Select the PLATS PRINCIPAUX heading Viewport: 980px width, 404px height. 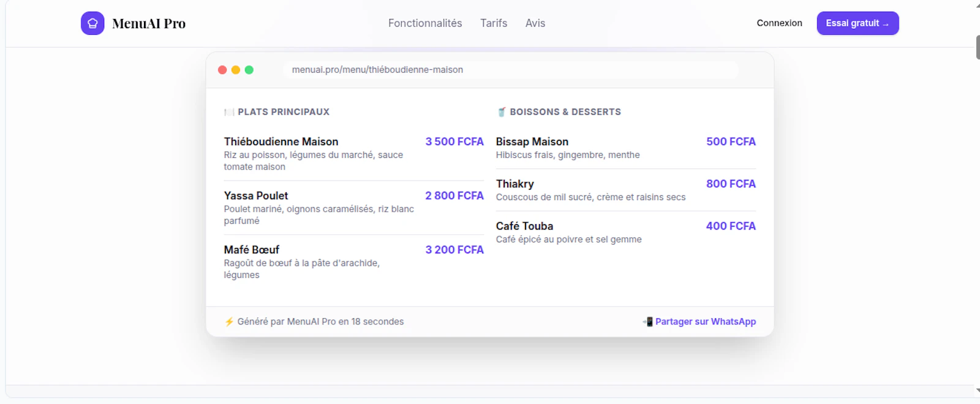point(284,112)
